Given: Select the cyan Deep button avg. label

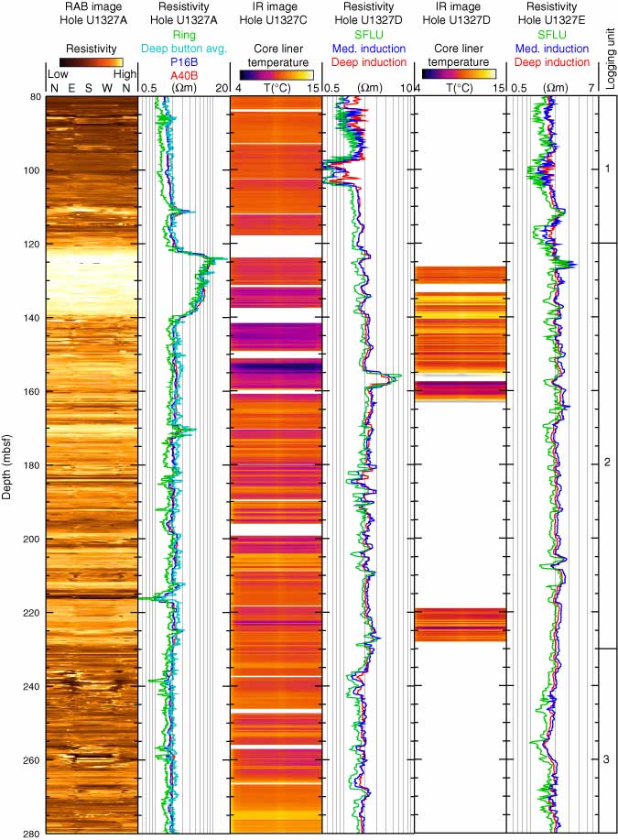Looking at the screenshot, I should click(184, 49).
